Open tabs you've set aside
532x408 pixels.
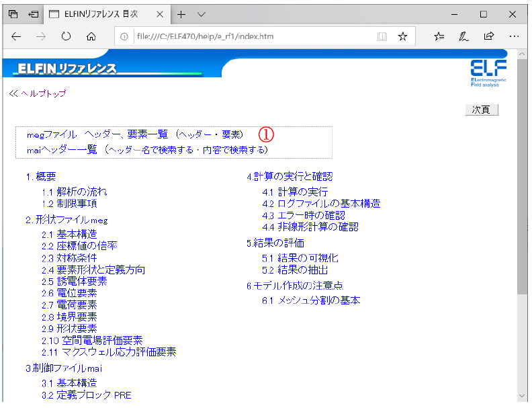[x=13, y=14]
